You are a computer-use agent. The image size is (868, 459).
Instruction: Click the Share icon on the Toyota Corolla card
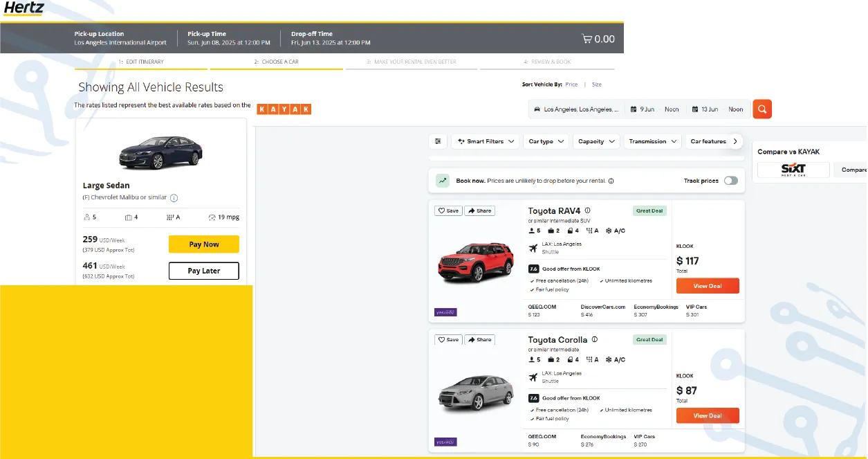(x=479, y=339)
